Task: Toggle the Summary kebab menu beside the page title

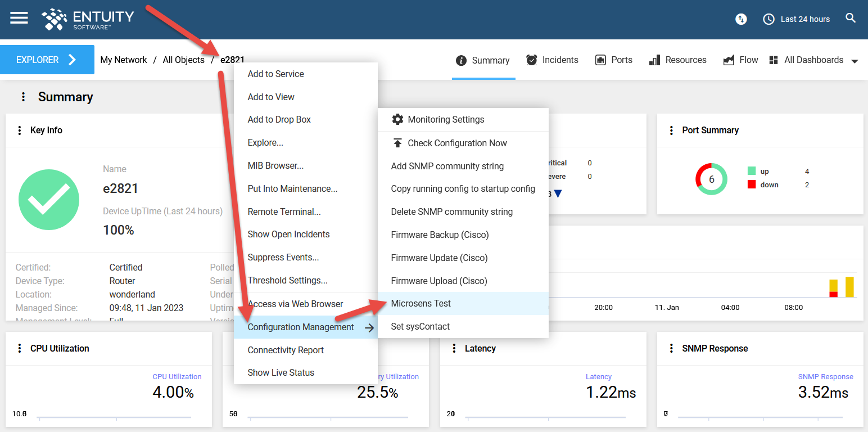Action: [x=23, y=96]
